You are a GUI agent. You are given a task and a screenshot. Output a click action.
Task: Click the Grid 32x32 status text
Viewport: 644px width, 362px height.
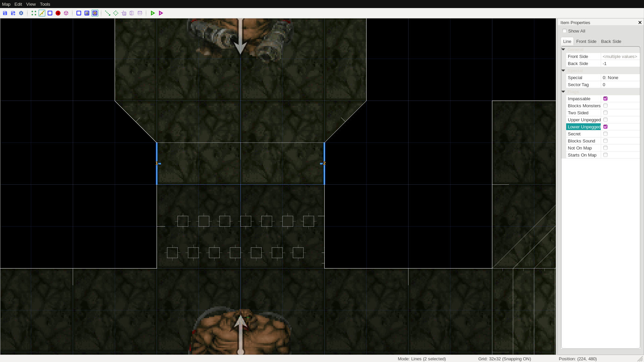pos(504,359)
